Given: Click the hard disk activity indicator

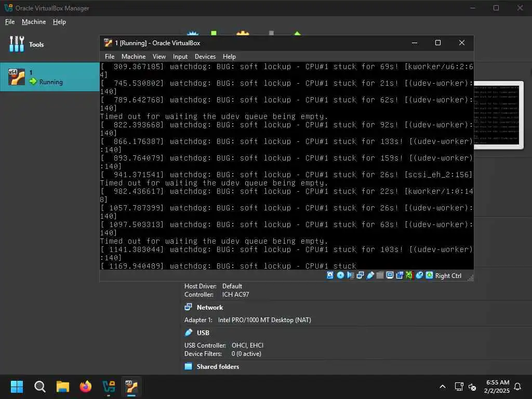Looking at the screenshot, I should tap(330, 275).
